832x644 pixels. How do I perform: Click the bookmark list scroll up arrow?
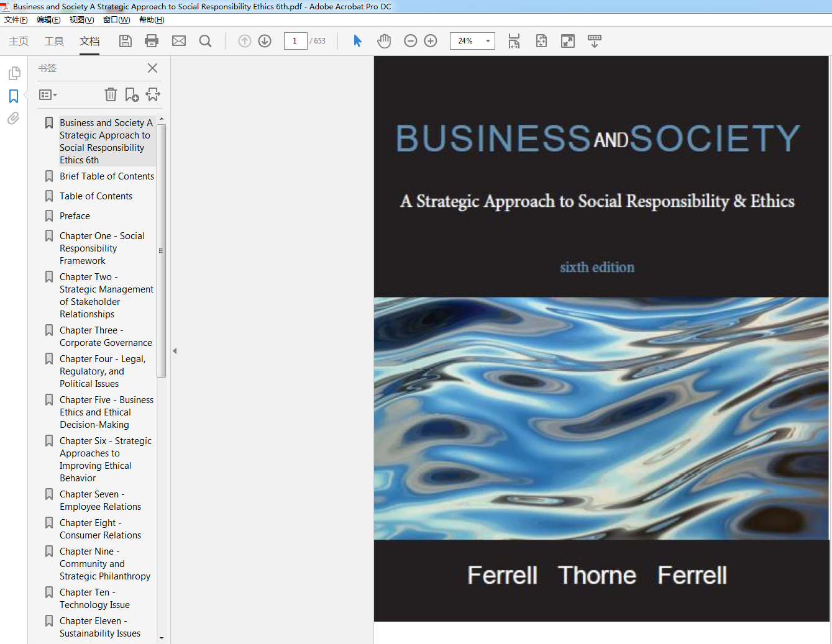(162, 119)
